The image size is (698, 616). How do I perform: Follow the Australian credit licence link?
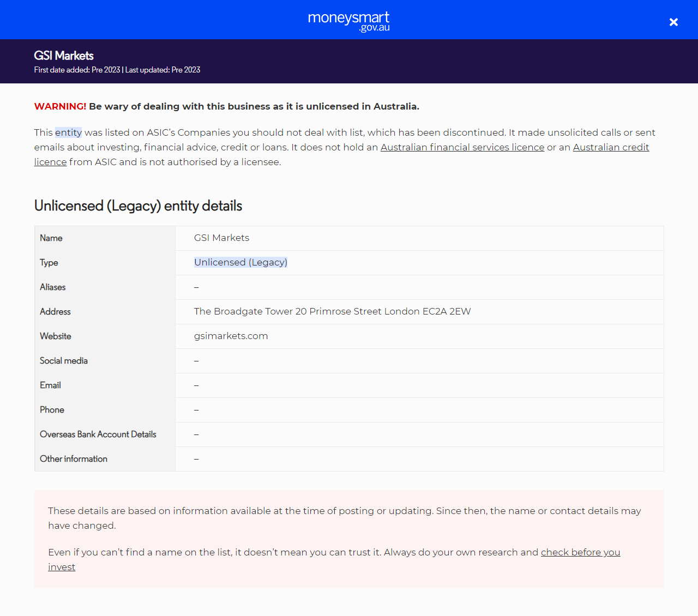point(610,147)
